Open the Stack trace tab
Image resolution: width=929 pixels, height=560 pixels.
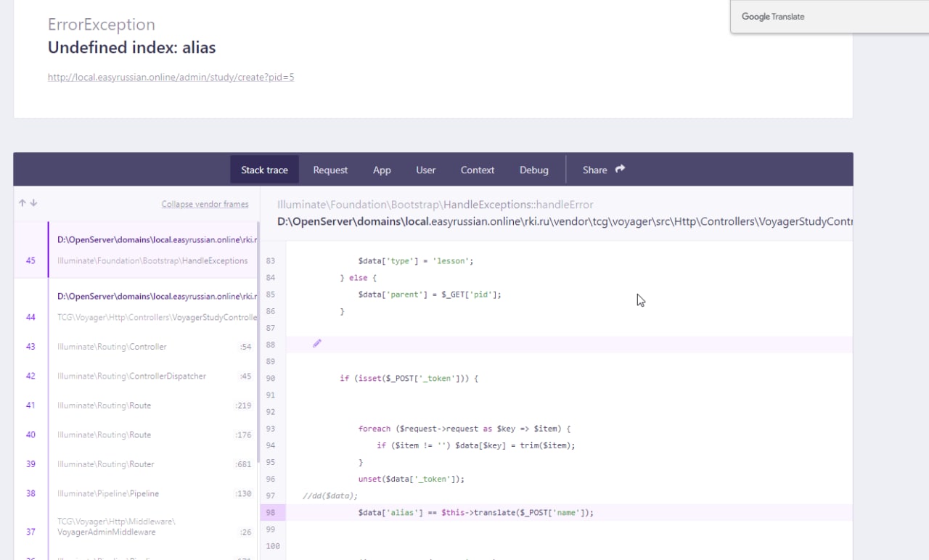[x=264, y=170]
